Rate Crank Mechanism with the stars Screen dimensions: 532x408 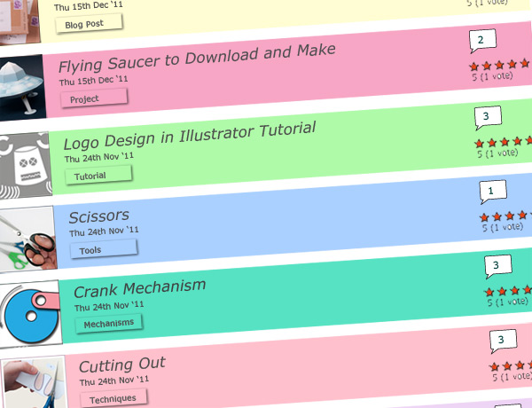point(508,291)
